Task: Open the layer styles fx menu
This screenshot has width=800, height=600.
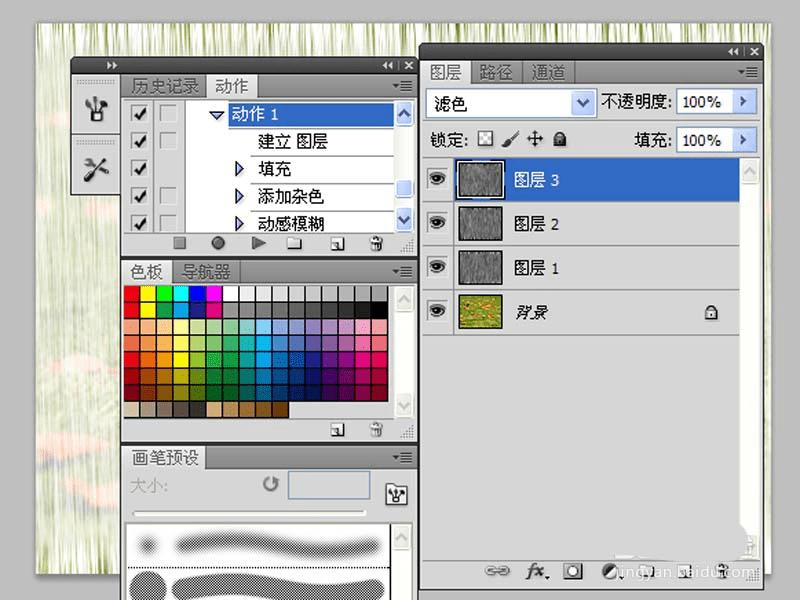Action: tap(537, 571)
